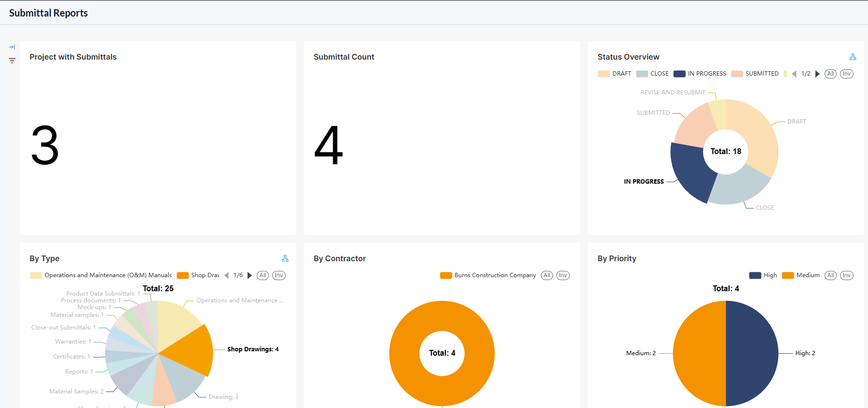Invert legend selection in By Priority

point(847,275)
